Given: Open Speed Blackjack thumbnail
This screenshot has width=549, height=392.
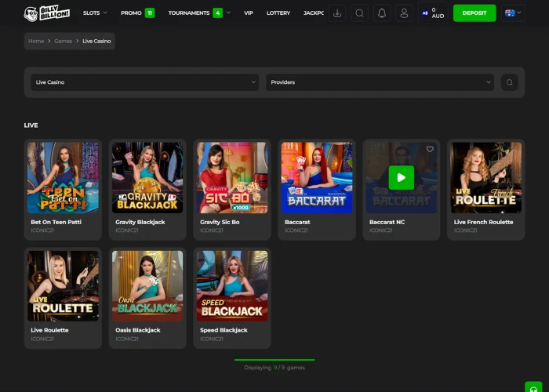Looking at the screenshot, I should tap(232, 286).
